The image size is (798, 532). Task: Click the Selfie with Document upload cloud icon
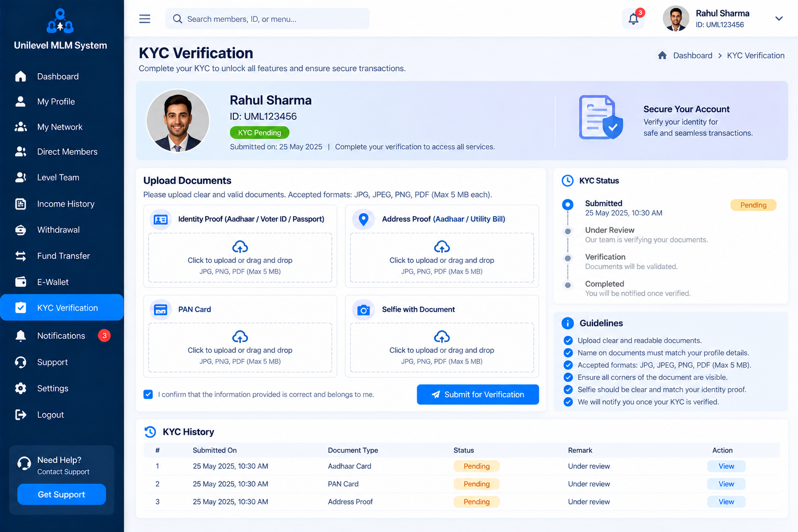tap(442, 337)
